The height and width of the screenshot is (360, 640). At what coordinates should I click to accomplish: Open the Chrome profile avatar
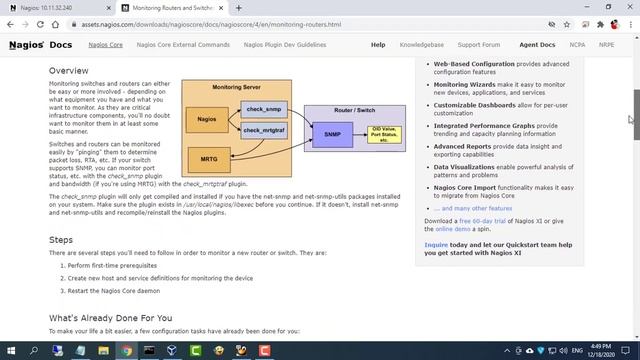pyautogui.click(x=615, y=24)
